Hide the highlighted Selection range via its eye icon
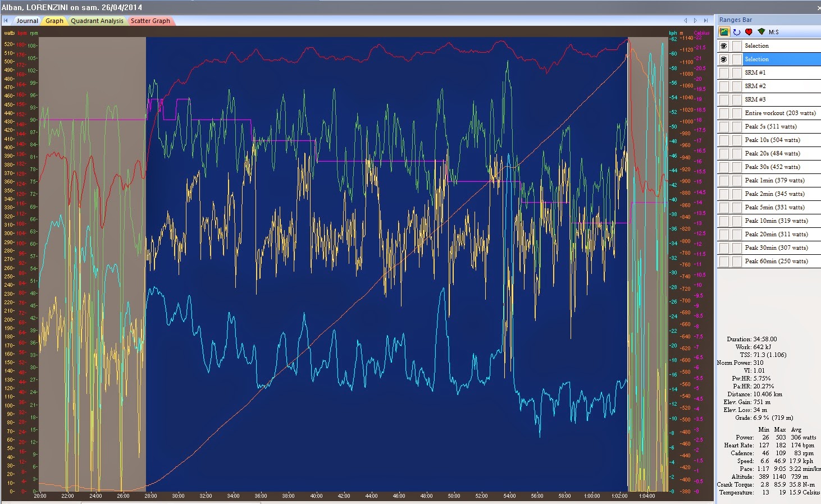Viewport: 821px width, 504px height. coord(724,59)
